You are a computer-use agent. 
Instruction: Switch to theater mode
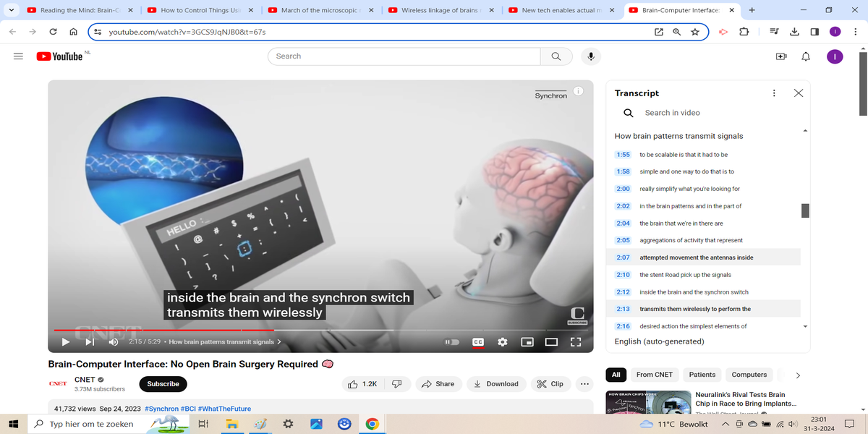[x=551, y=342]
